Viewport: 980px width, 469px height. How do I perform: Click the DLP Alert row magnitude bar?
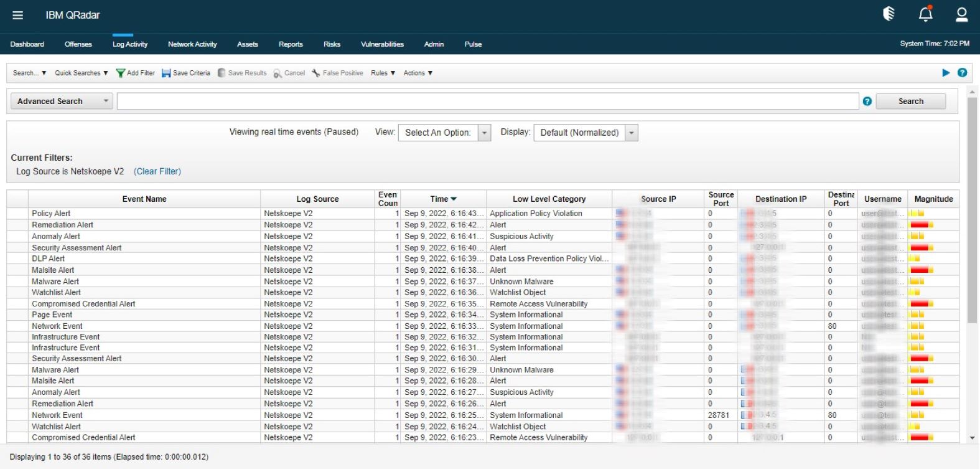915,258
